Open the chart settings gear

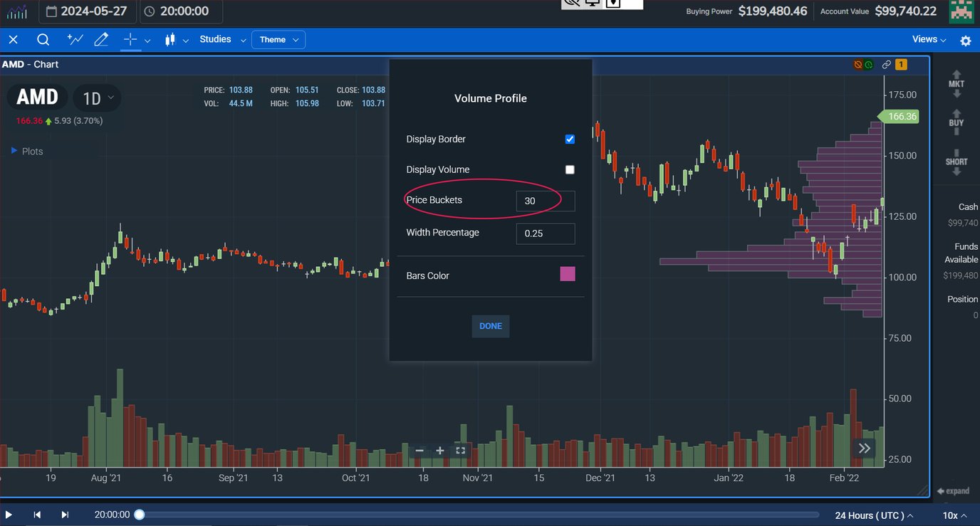[966, 41]
